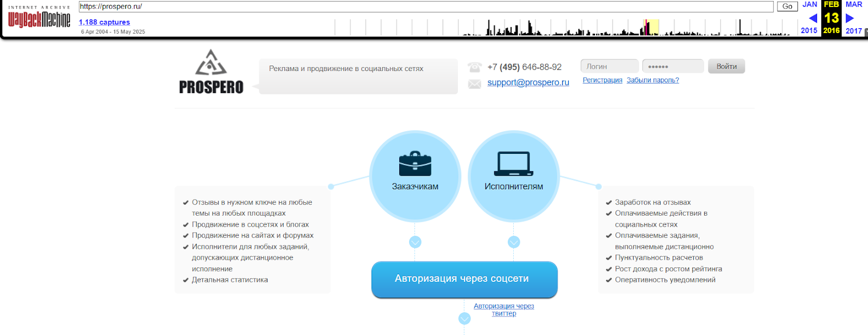Go to next capture with right arrow
Image resolution: width=868 pixels, height=335 pixels.
[850, 18]
